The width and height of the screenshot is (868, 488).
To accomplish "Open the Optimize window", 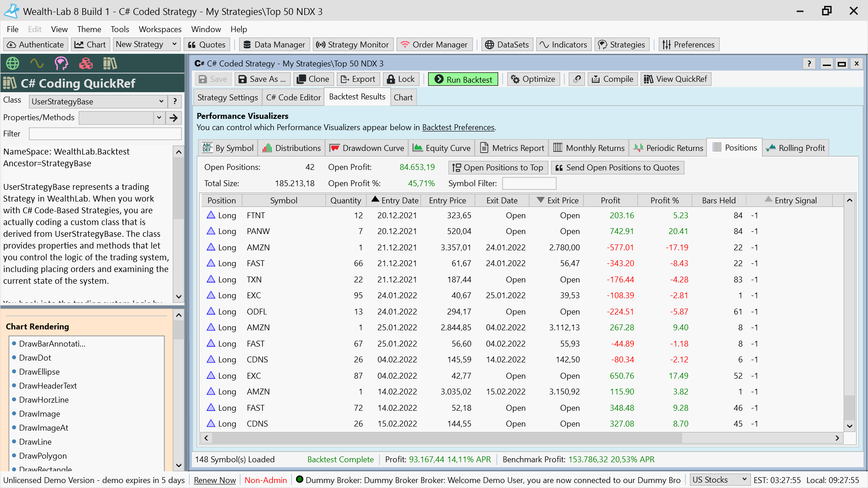I will coord(533,79).
